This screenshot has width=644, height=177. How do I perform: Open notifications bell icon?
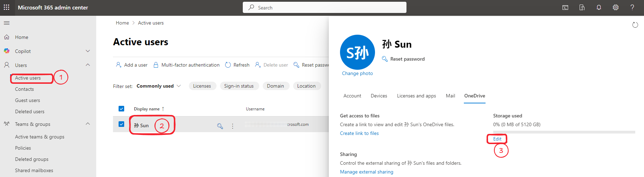pyautogui.click(x=599, y=7)
